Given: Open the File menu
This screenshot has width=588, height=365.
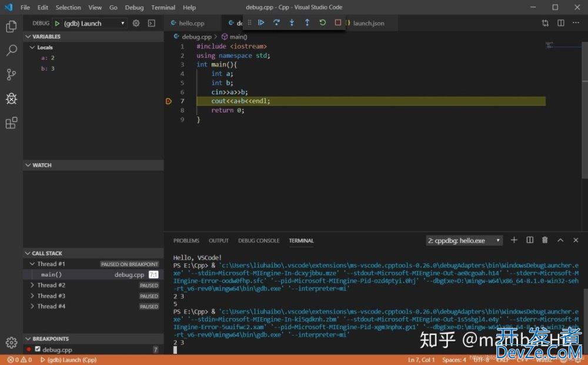Looking at the screenshot, I should point(25,7).
